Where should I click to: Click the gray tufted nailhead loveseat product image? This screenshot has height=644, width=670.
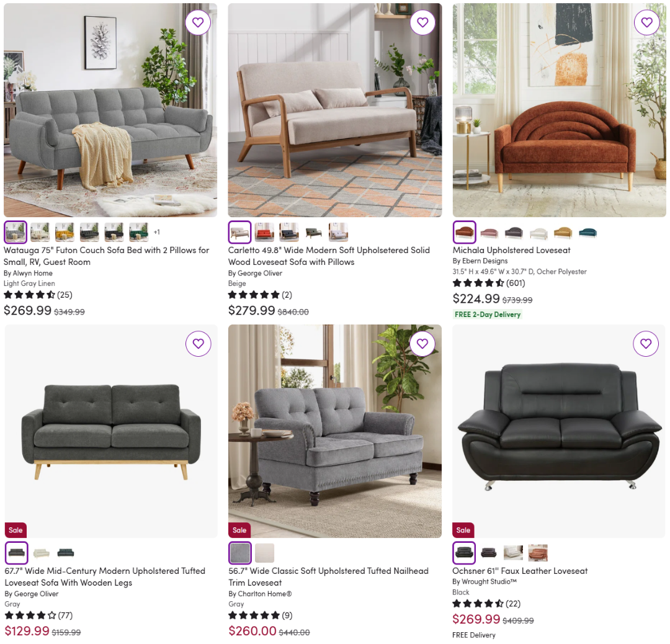point(335,431)
